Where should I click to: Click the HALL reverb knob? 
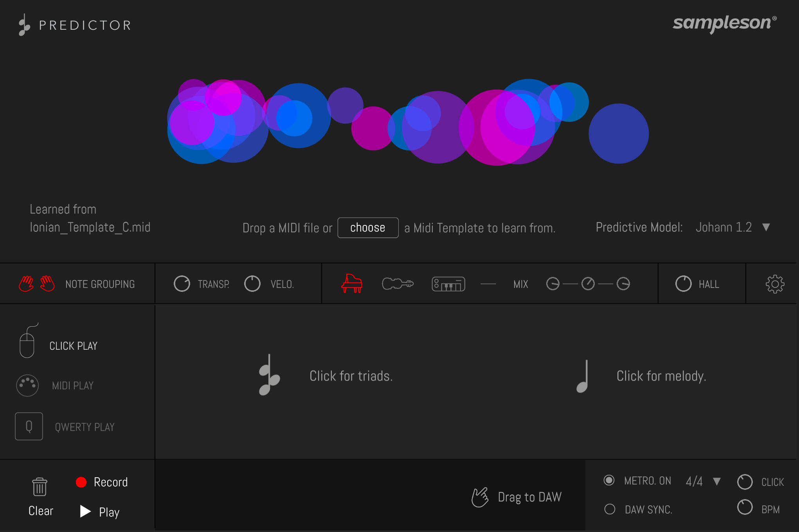point(683,284)
